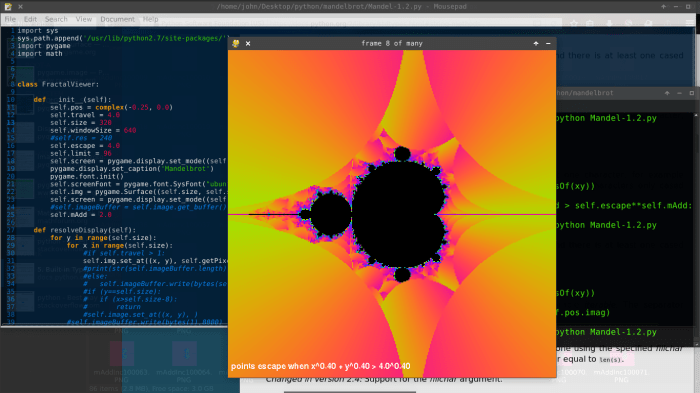Open the Search menu in Mousepad

[x=56, y=19]
